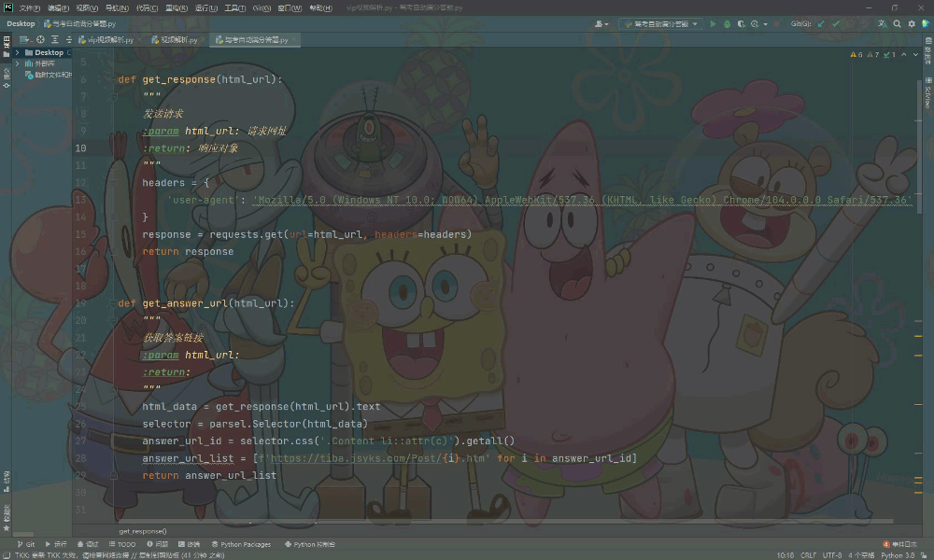This screenshot has height=560, width=934.
Task: Expand the Desktop folder in project tree
Action: (x=17, y=52)
